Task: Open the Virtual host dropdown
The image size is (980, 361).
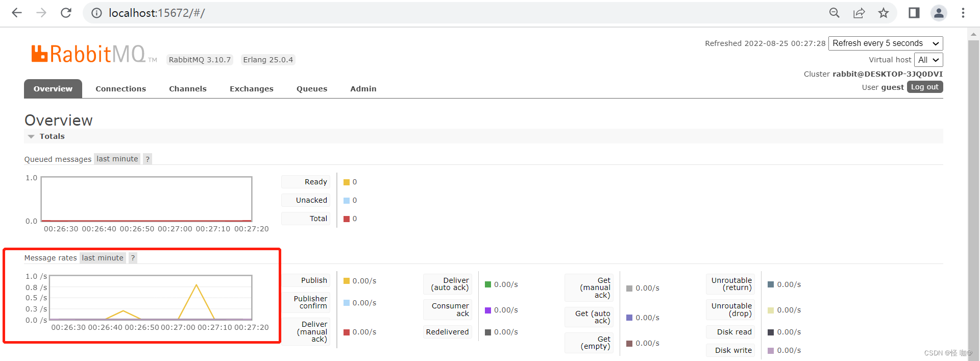Action: (x=928, y=60)
